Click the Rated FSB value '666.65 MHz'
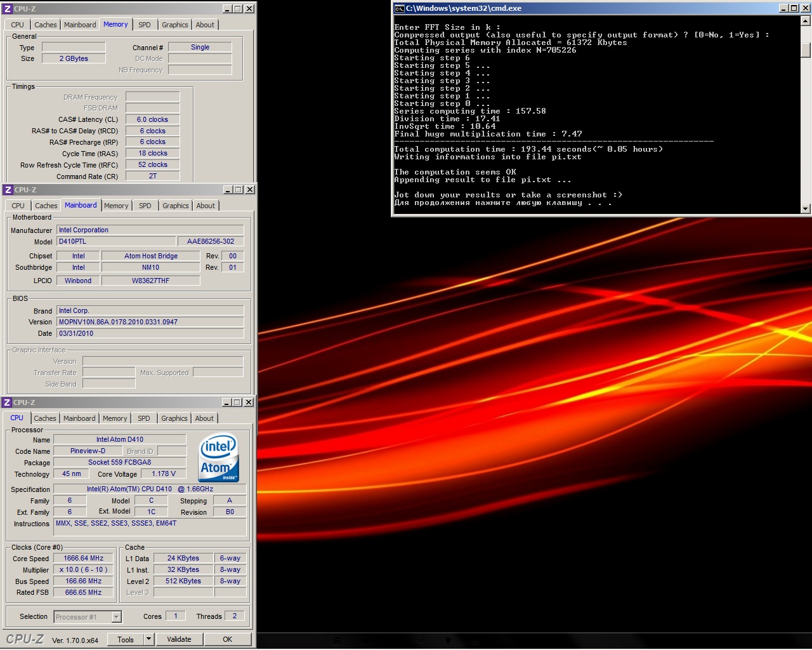 [x=84, y=592]
